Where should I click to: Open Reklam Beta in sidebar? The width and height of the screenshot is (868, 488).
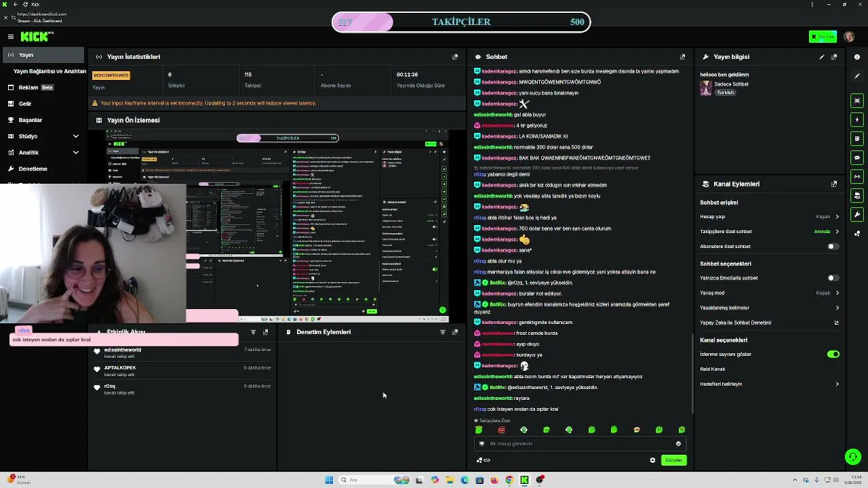(x=43, y=87)
